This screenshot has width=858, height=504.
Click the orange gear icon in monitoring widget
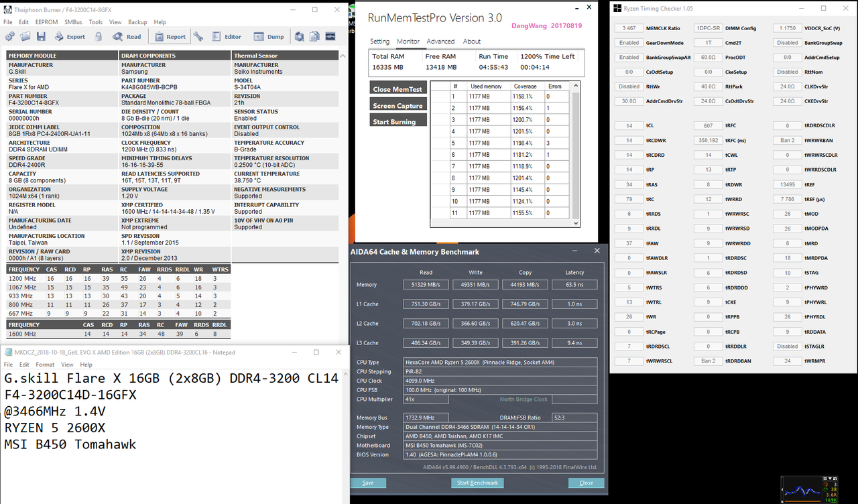(826, 485)
